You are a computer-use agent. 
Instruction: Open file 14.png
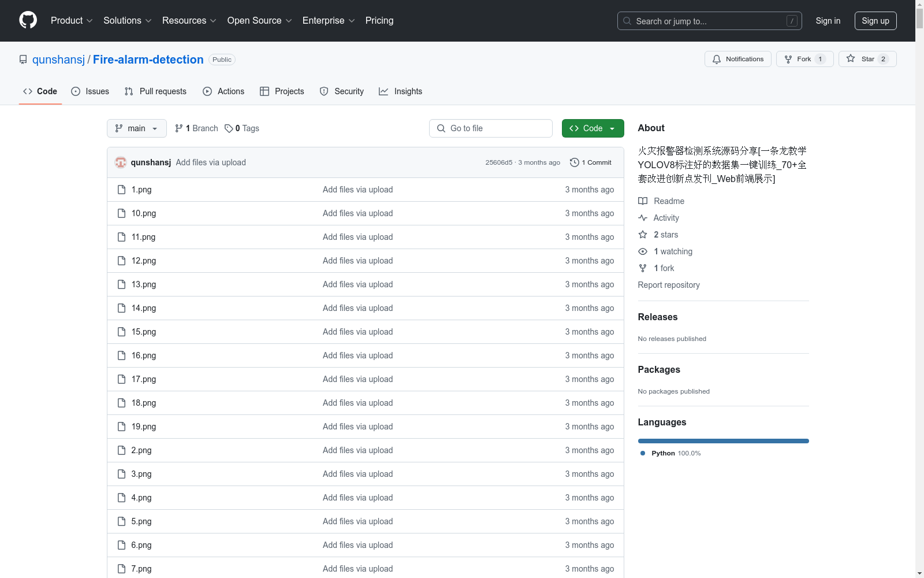(x=143, y=308)
